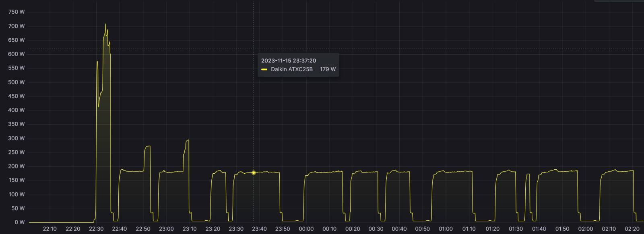
Task: Select the 23:00 time label
Action: pyautogui.click(x=166, y=229)
